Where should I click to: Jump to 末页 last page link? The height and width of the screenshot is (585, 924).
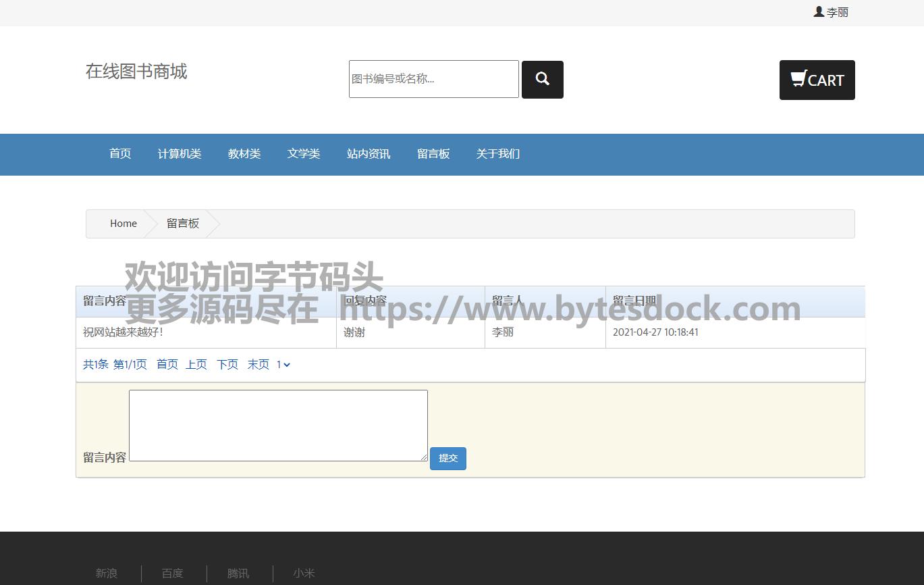[x=259, y=365]
